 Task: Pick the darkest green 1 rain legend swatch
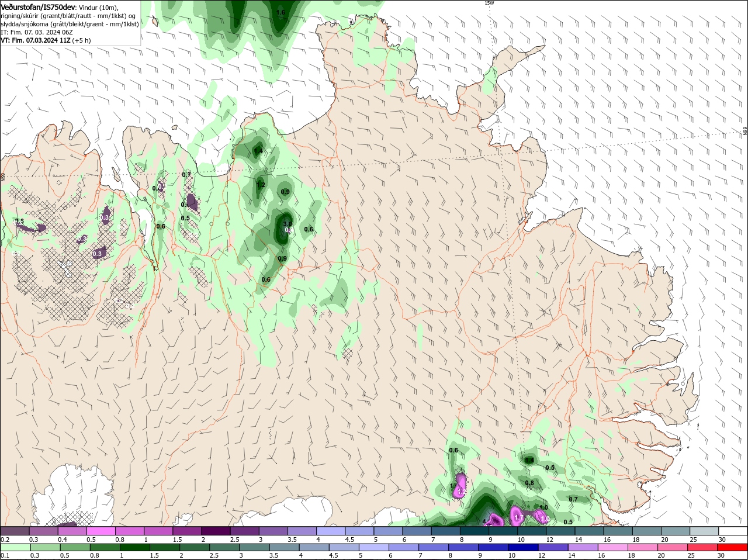coord(134,547)
